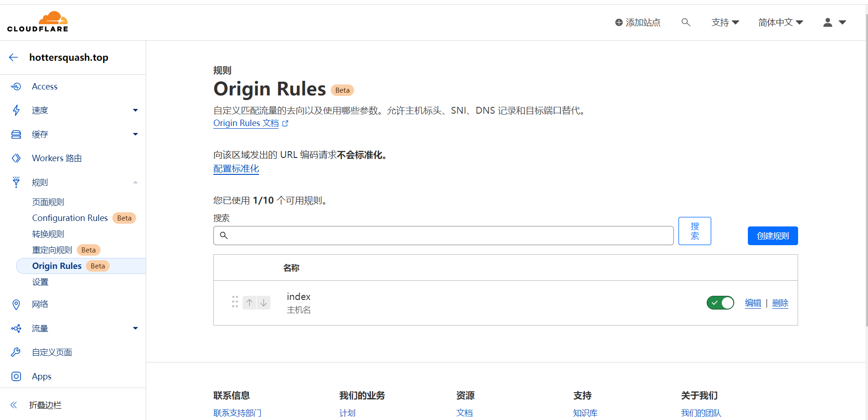Expand the 速度 sidebar section
The height and width of the screenshot is (420, 868).
(135, 110)
